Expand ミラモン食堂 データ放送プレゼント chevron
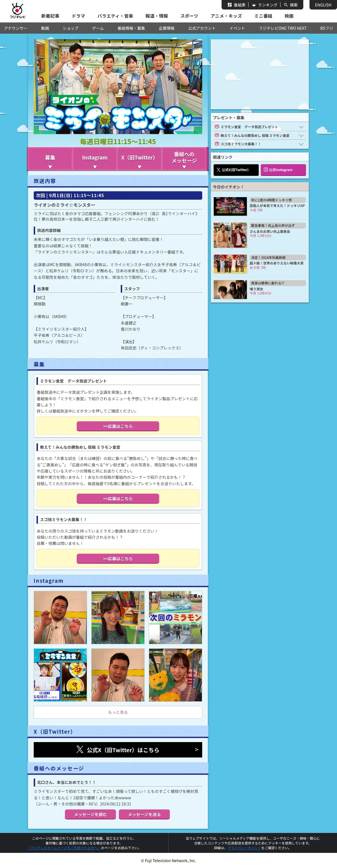The image size is (337, 868). 301,127
